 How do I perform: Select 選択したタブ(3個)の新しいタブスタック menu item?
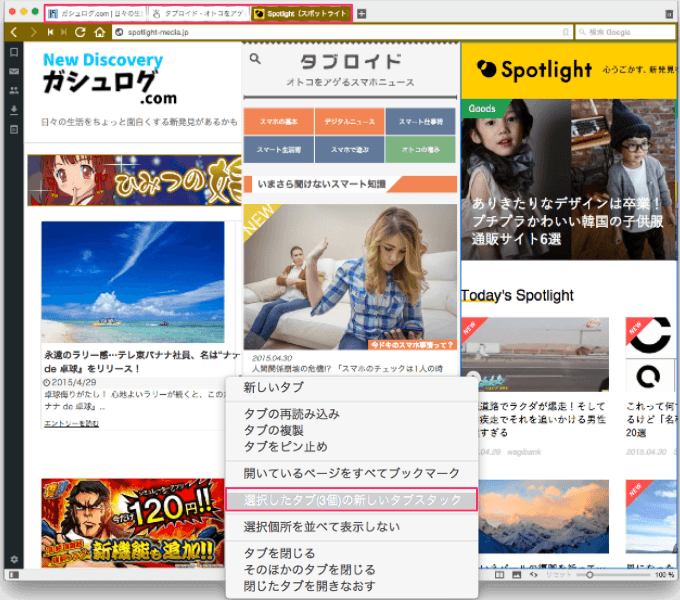point(350,500)
